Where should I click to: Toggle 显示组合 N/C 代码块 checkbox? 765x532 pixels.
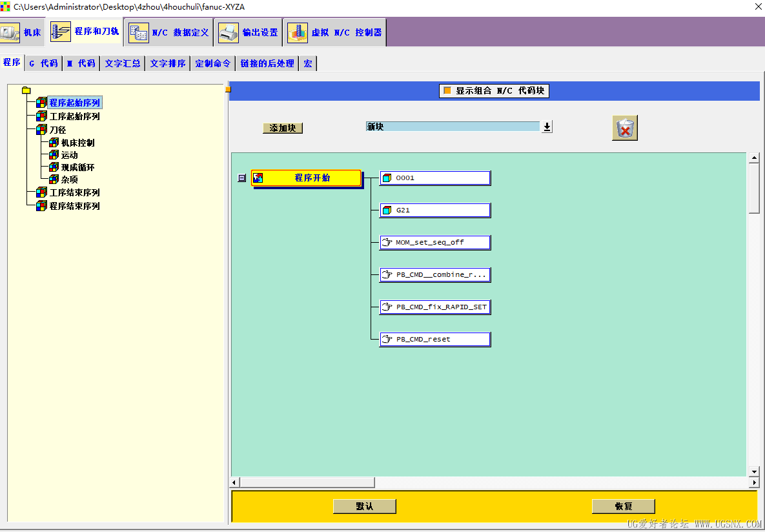click(x=447, y=91)
